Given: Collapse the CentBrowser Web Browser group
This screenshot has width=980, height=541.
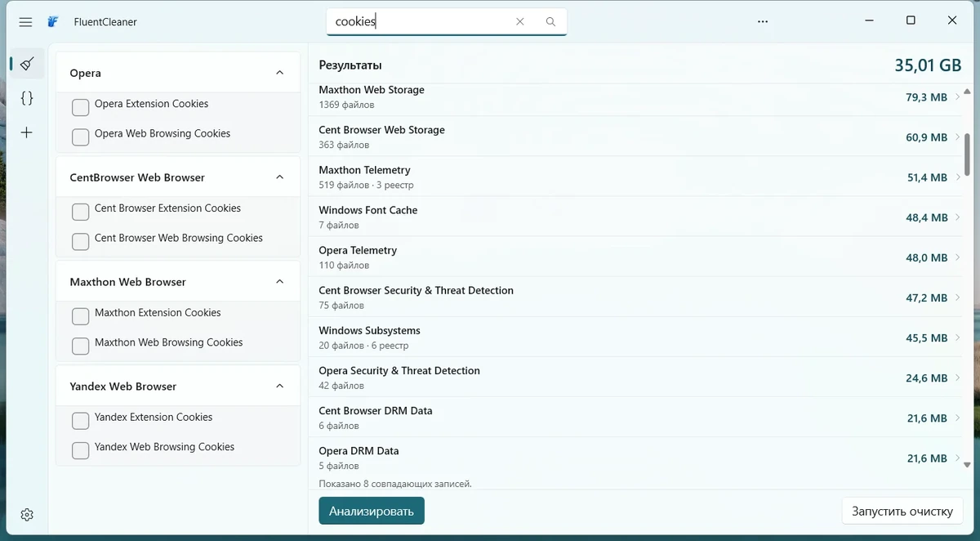Looking at the screenshot, I should click(280, 177).
